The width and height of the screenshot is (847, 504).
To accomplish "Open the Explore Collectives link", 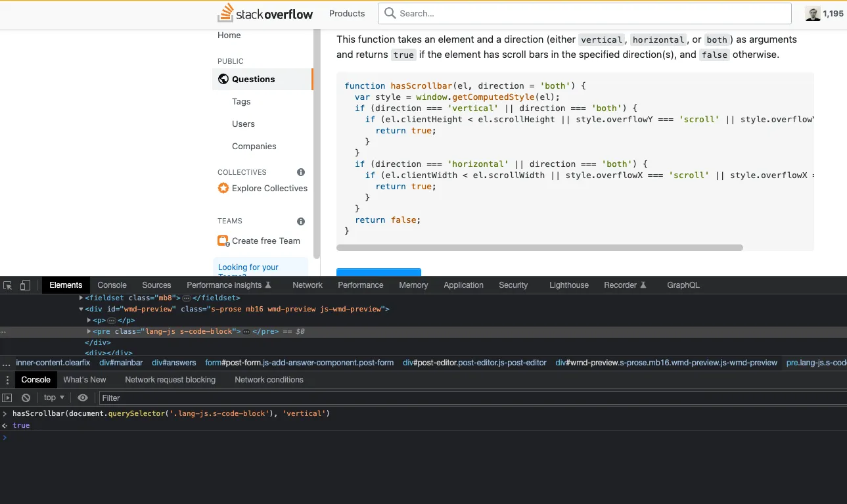I will pyautogui.click(x=269, y=189).
